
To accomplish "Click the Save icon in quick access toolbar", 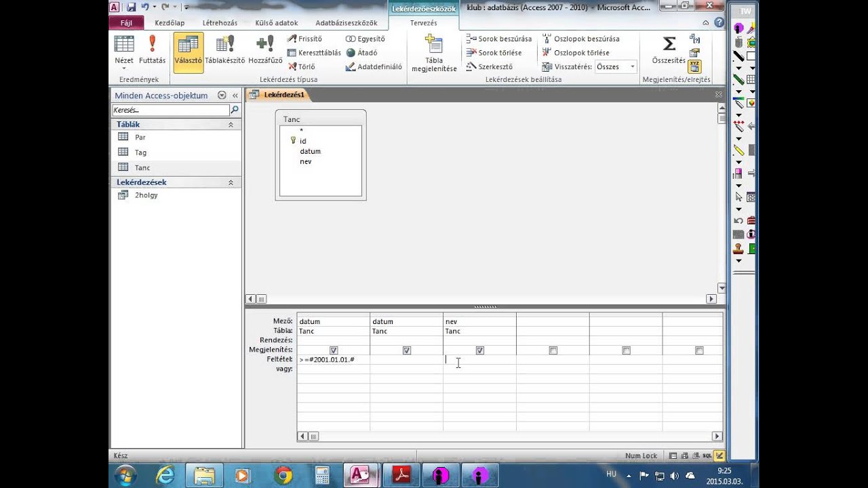I will tap(130, 6).
